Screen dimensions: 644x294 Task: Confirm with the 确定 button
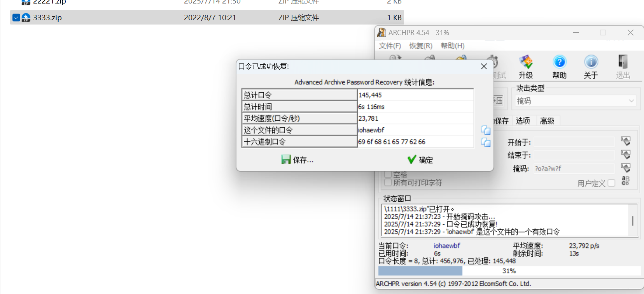420,160
